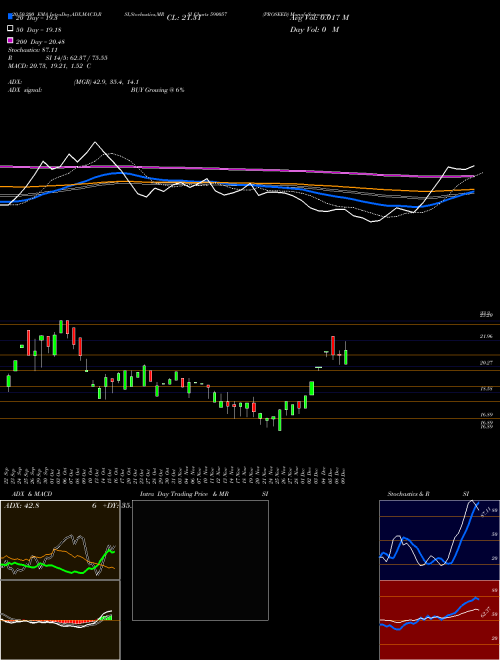Screen dimensions: 500x660
Task: Click the empty Intra Day Trading Price panel
Action: click(200, 560)
